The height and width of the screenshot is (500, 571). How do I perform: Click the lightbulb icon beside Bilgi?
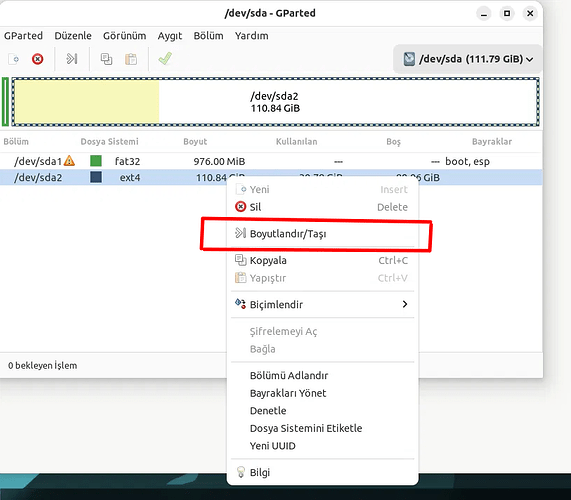click(x=240, y=472)
